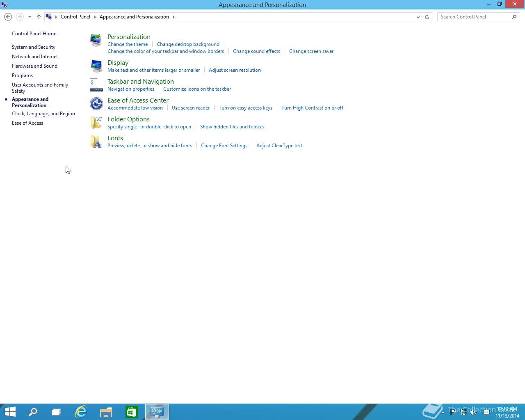Click Make text and other items larger or smaller
Viewport: 525px width, 420px height.
[153, 70]
